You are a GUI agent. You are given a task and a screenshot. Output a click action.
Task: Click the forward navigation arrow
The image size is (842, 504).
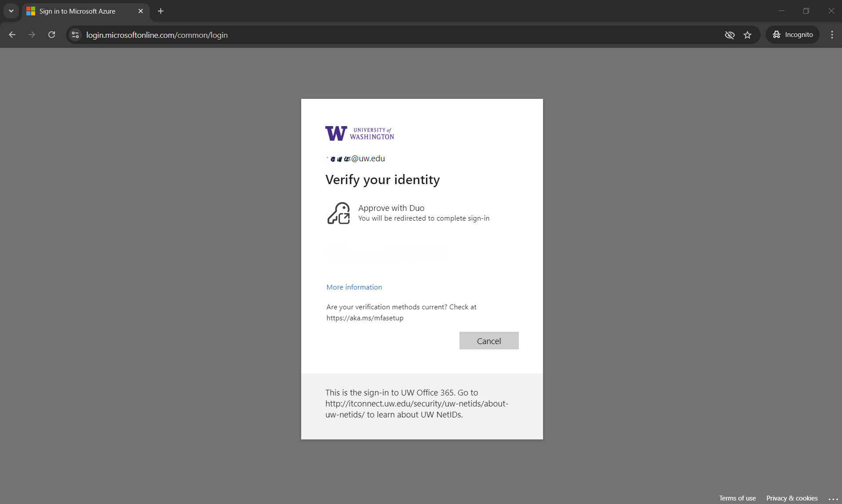click(32, 35)
